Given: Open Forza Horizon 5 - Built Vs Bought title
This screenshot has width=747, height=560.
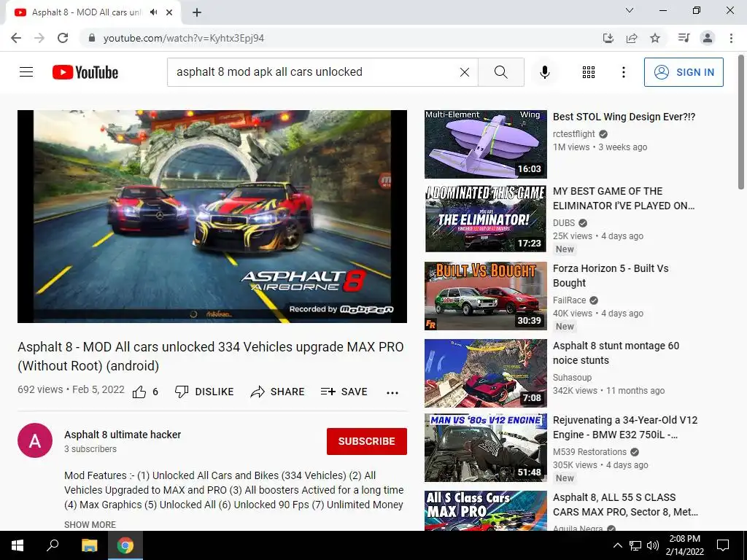Looking at the screenshot, I should click(x=611, y=276).
